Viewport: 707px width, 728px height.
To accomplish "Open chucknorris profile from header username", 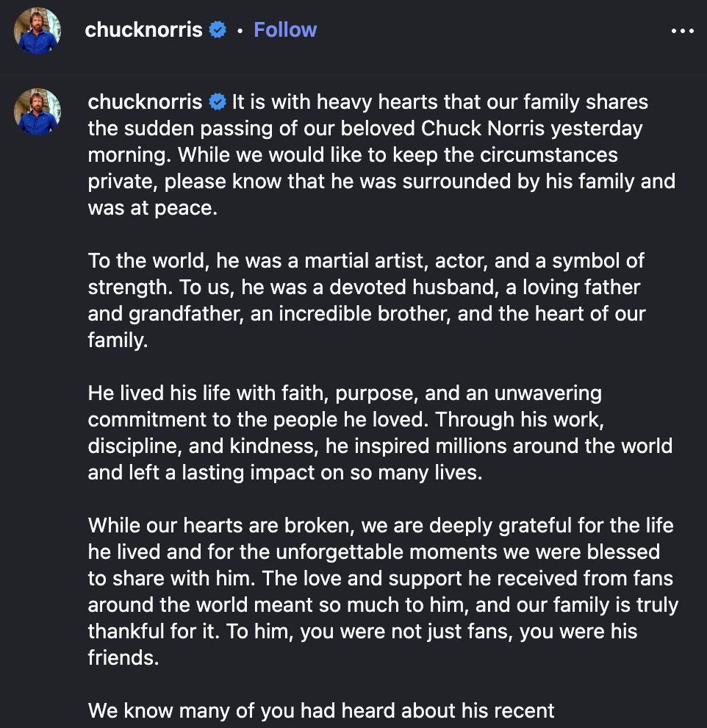I will click(143, 30).
